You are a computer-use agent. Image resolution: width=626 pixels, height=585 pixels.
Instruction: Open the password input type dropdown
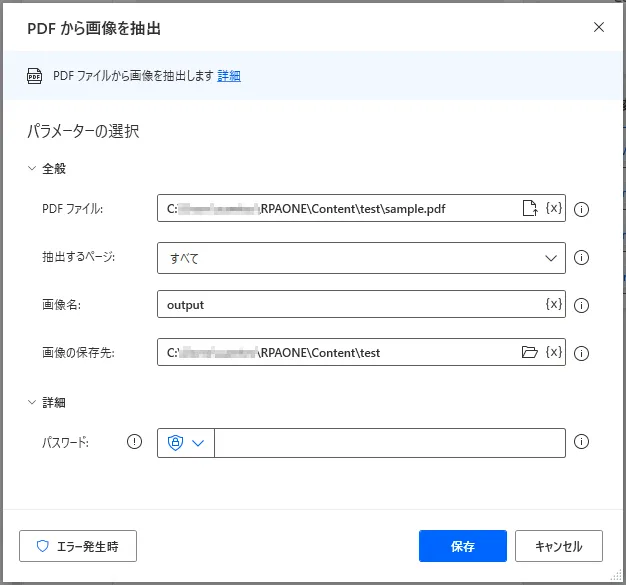click(186, 443)
